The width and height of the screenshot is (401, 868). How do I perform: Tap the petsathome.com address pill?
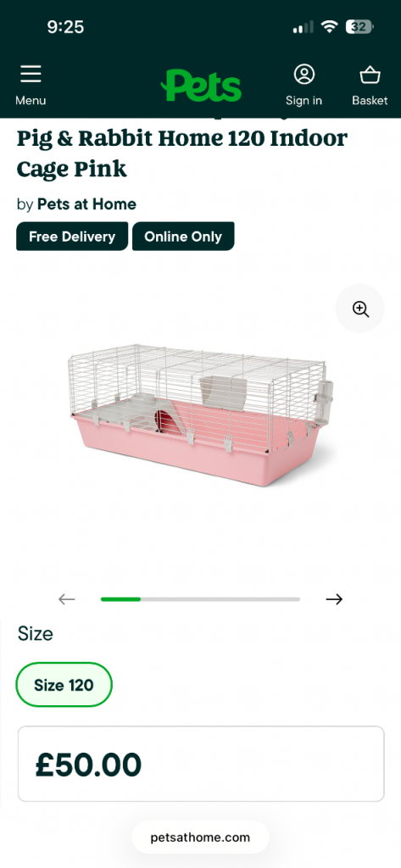200,837
